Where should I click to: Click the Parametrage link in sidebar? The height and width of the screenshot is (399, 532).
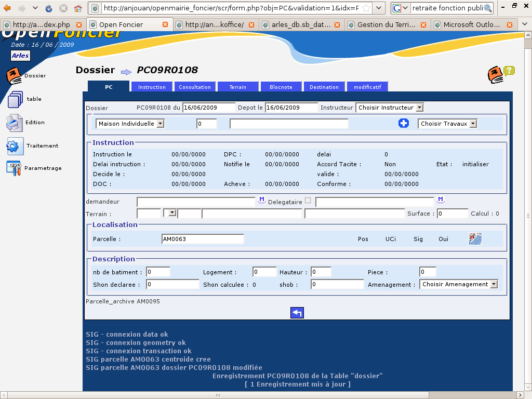click(43, 168)
